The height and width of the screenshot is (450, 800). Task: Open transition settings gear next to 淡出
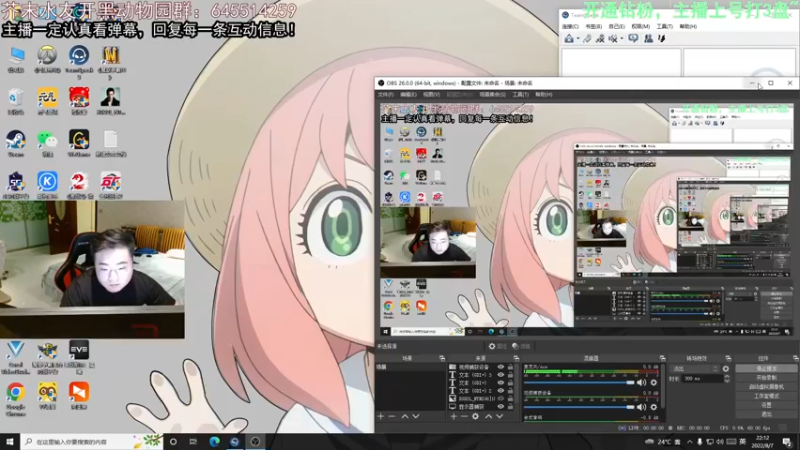tap(726, 368)
